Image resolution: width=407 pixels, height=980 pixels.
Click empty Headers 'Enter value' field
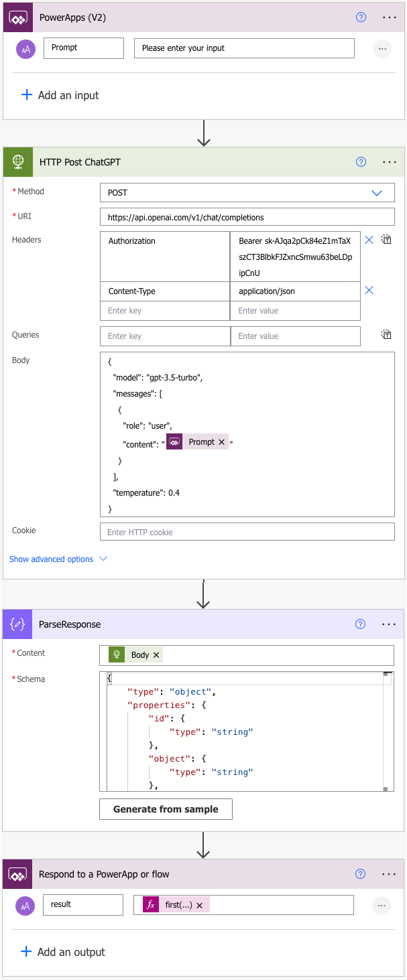[295, 311]
